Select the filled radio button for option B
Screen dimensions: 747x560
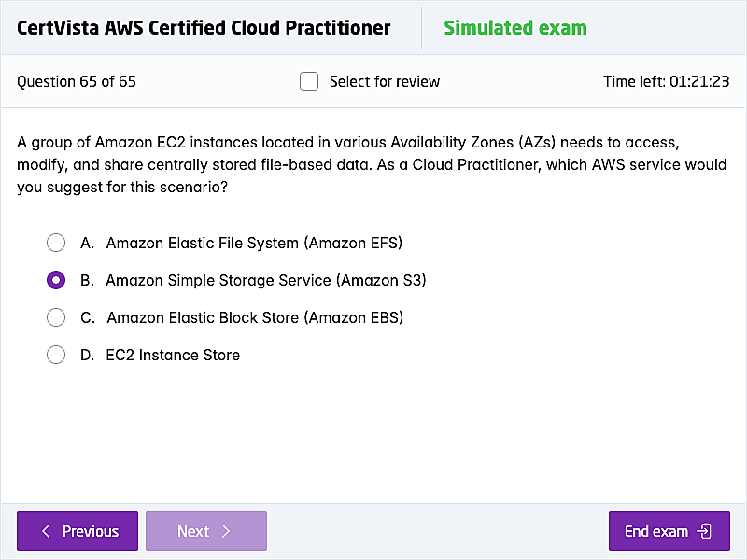(x=56, y=280)
